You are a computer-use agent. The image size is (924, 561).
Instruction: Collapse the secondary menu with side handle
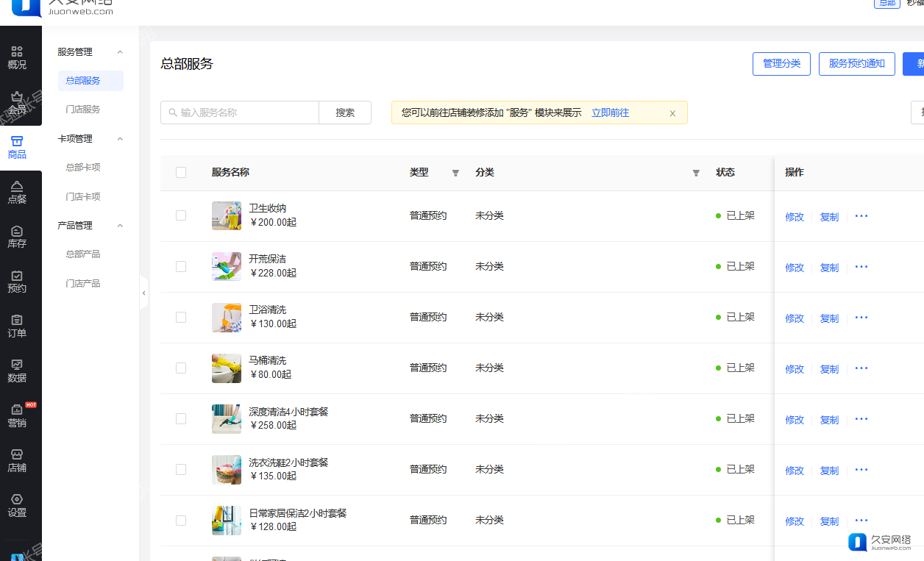pyautogui.click(x=143, y=293)
